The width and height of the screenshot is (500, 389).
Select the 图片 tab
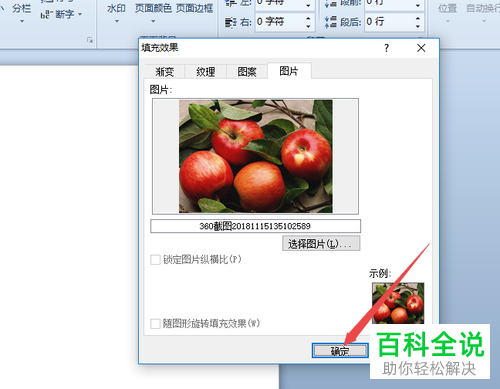289,71
